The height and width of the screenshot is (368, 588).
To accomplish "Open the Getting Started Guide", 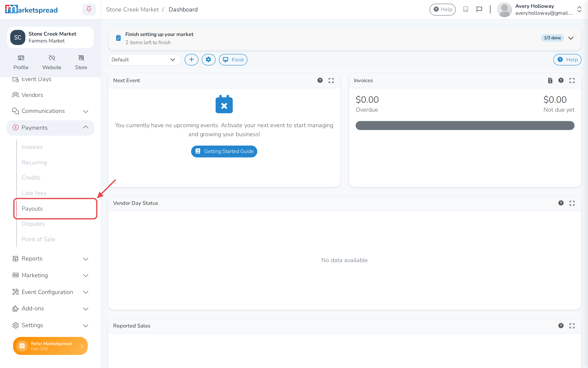I will (x=224, y=151).
